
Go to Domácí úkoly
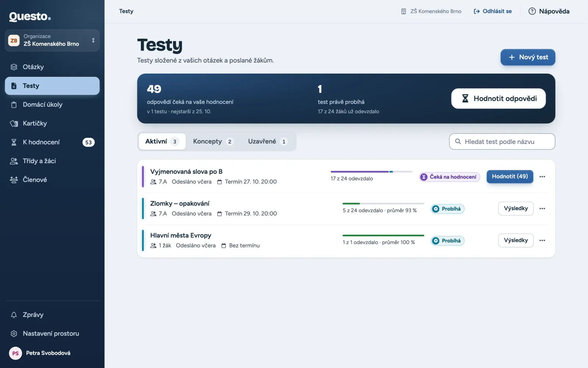[x=52, y=105]
